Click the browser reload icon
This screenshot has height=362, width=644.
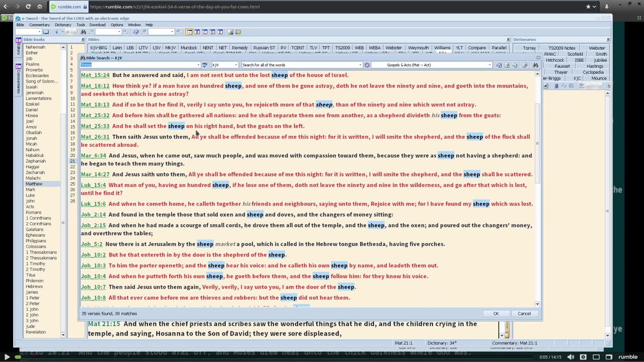[28, 7]
